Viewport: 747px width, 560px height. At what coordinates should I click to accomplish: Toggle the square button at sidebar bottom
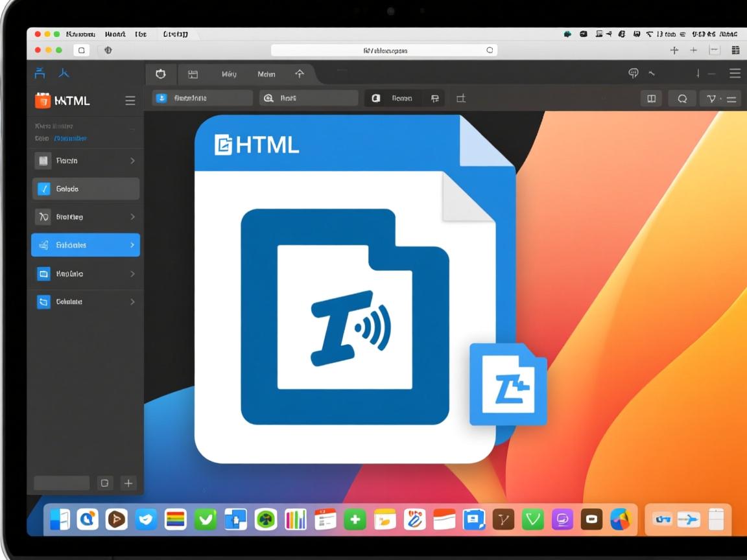pyautogui.click(x=104, y=483)
